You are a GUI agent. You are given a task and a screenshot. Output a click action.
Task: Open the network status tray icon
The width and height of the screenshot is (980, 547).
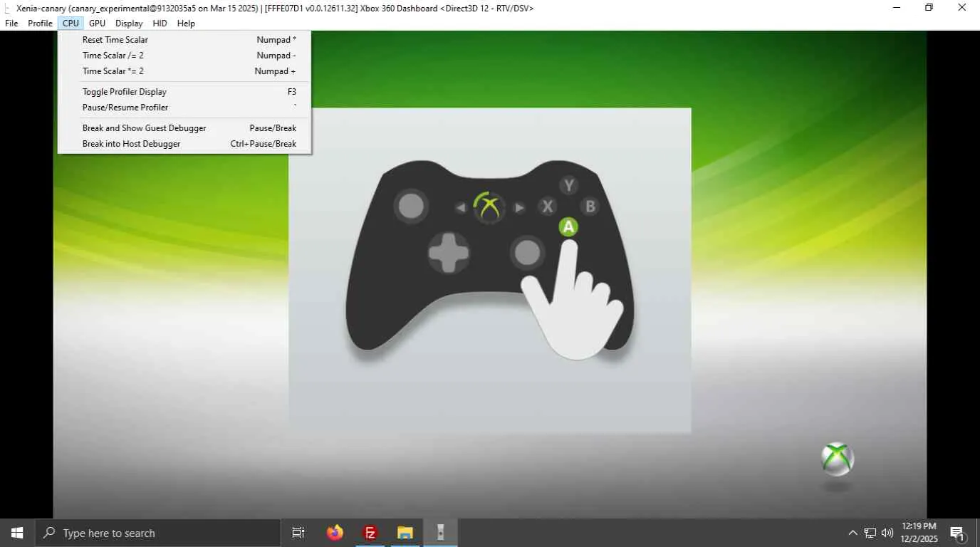(870, 533)
